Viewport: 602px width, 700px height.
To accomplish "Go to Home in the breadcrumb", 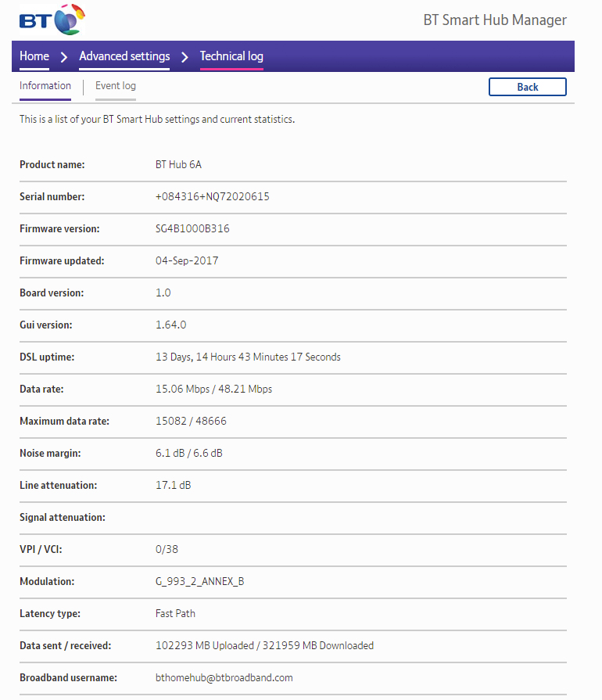I will pos(34,56).
